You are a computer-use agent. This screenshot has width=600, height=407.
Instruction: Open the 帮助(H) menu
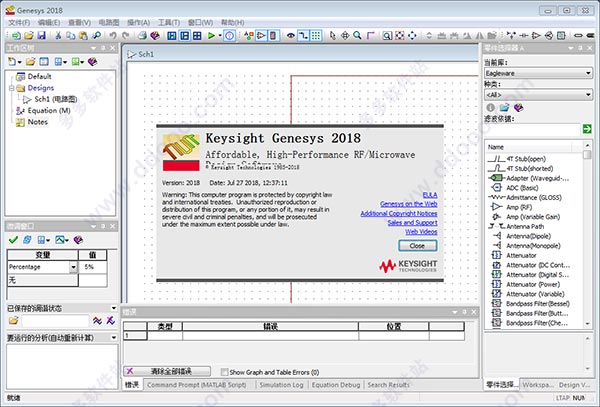coord(233,23)
